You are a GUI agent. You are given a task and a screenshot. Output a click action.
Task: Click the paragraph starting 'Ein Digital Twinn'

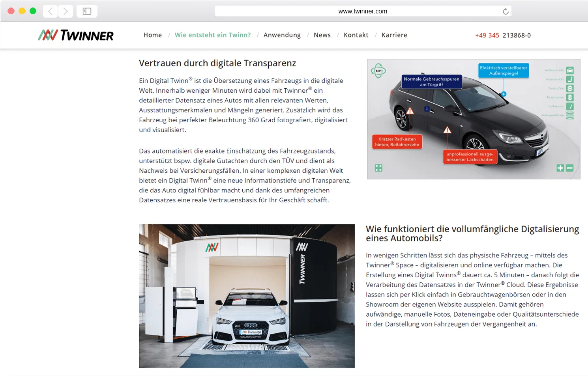pos(244,105)
